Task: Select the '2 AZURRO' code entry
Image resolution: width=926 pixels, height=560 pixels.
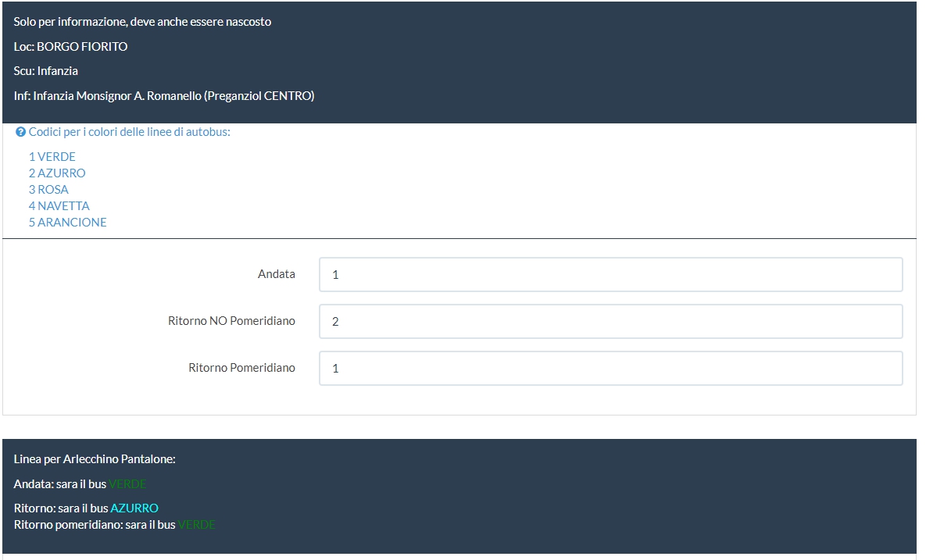Action: 57,173
